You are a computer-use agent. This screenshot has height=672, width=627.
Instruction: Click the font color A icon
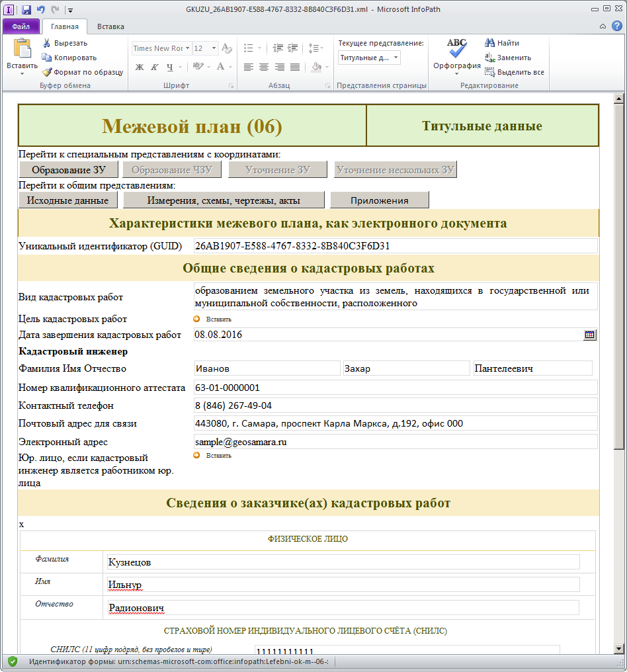(220, 66)
